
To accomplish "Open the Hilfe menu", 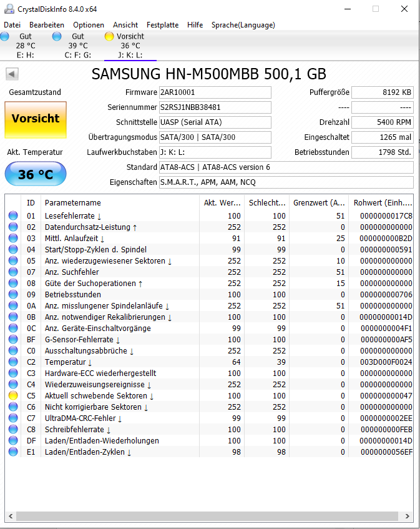I will pyautogui.click(x=195, y=25).
